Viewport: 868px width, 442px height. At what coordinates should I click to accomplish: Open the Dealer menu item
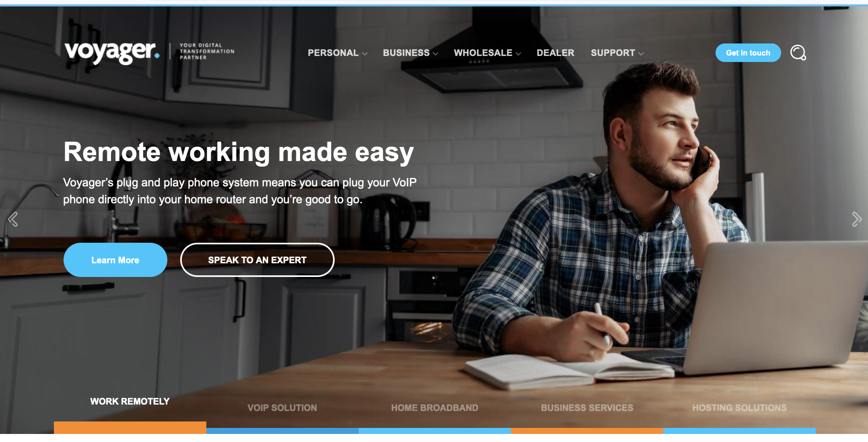[555, 53]
